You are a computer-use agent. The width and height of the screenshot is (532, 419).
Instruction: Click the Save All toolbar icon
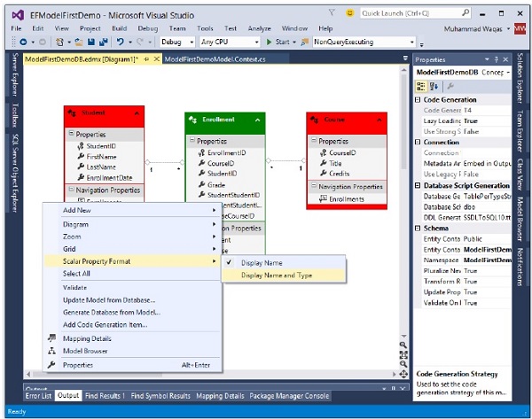[104, 42]
